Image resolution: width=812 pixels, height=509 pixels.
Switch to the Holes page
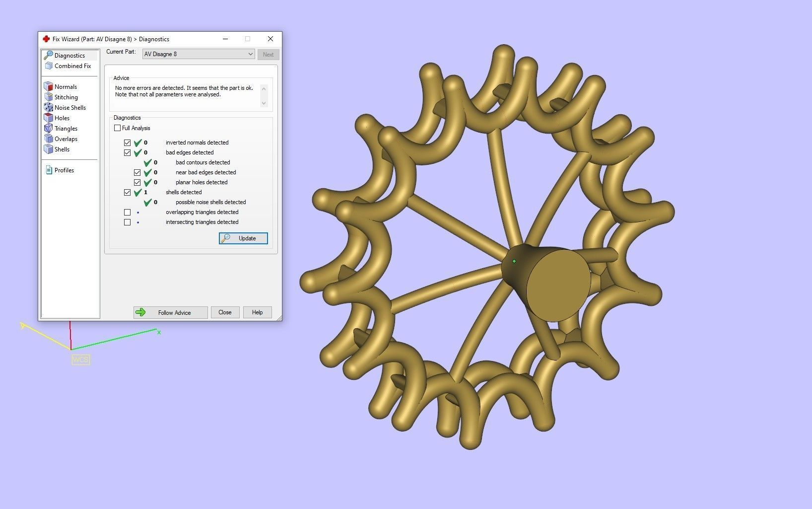[x=62, y=118]
